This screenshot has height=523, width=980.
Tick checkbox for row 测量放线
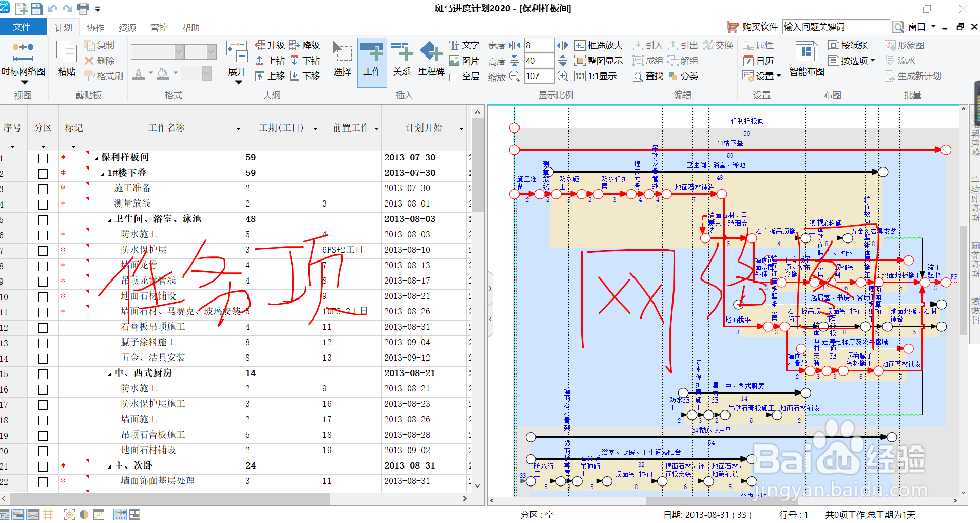pyautogui.click(x=43, y=204)
